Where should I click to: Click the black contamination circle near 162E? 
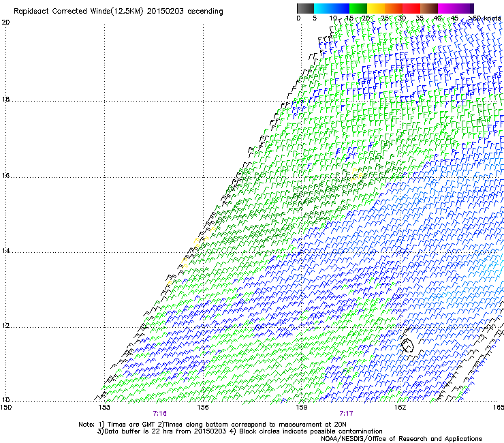pos(407,345)
